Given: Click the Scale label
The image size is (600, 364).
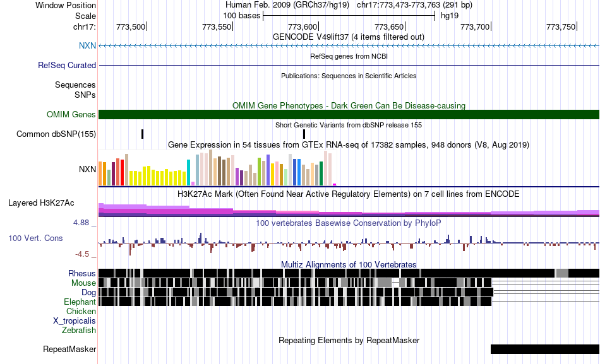Looking at the screenshot, I should click(x=86, y=16).
